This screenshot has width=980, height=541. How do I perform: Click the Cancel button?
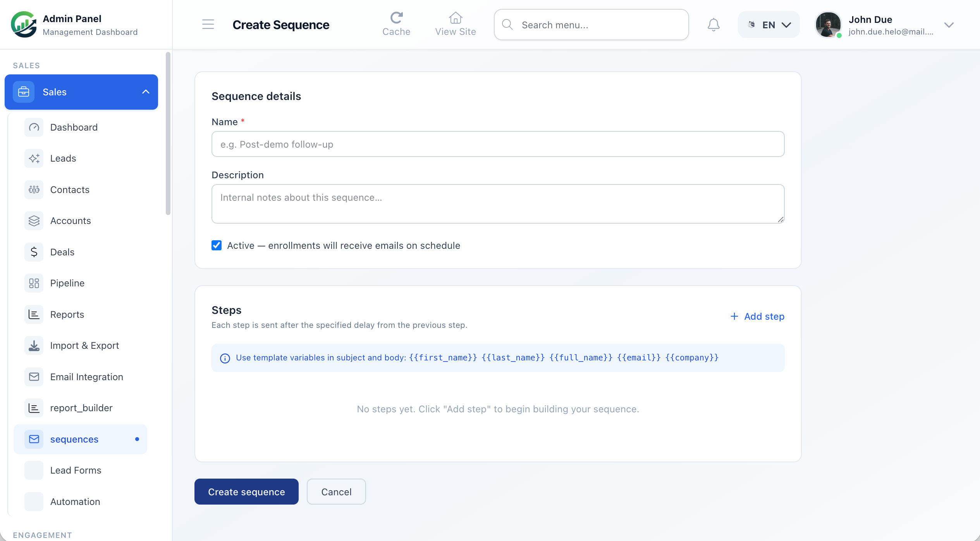coord(336,491)
